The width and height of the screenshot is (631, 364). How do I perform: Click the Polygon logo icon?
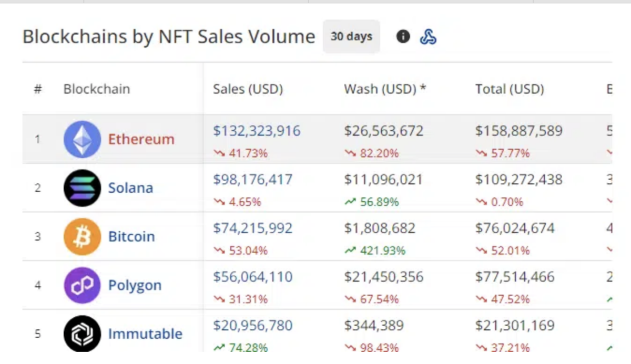pos(82,285)
